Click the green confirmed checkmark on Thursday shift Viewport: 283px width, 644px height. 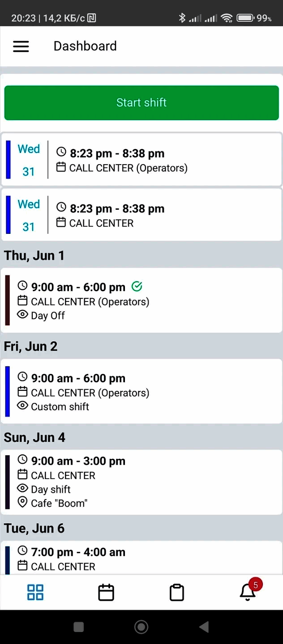coord(137,286)
